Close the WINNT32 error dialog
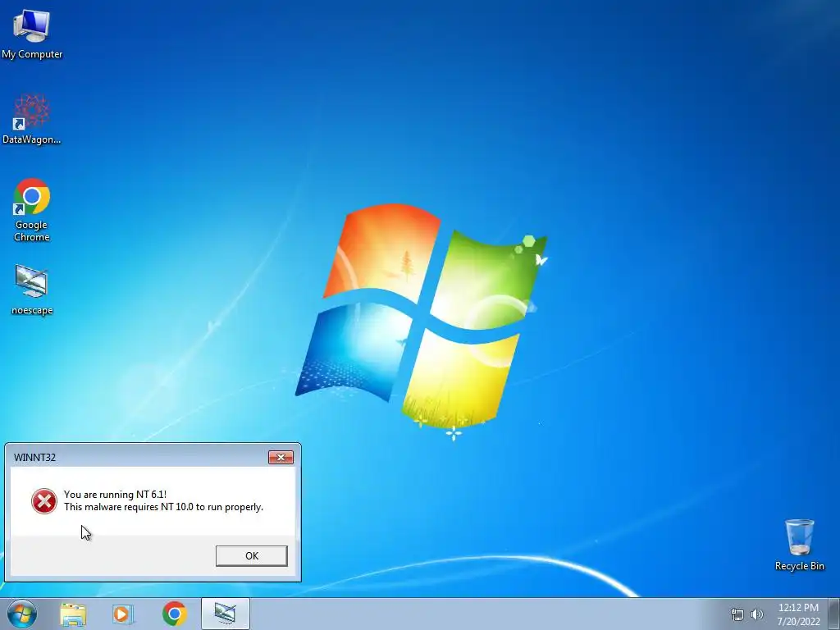The height and width of the screenshot is (630, 840). point(281,457)
